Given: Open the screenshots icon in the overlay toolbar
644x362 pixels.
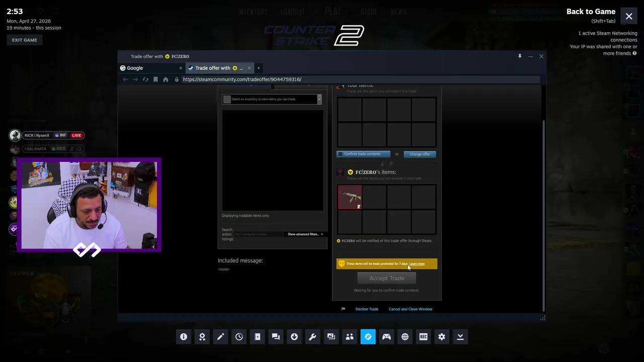Looking at the screenshot, I should [331, 337].
